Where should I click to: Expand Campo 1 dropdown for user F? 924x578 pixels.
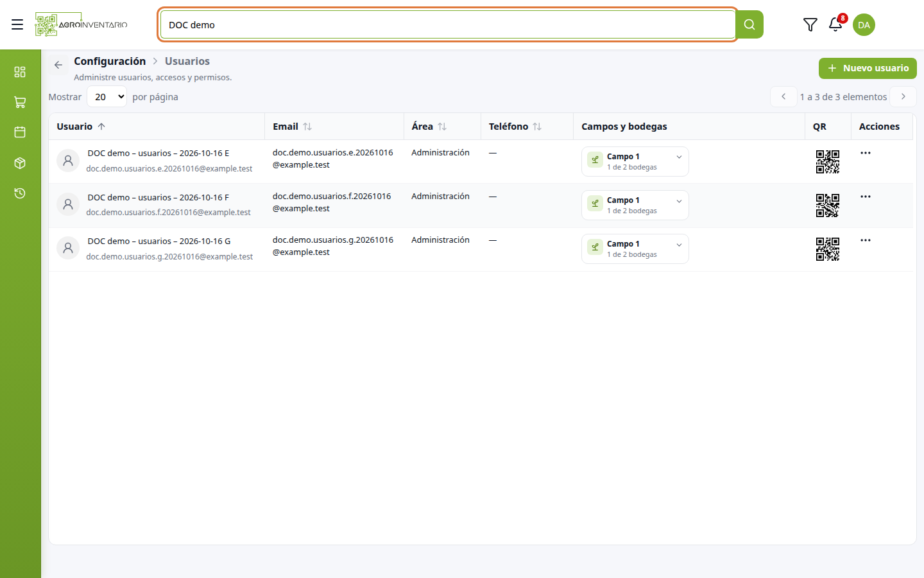635,205
